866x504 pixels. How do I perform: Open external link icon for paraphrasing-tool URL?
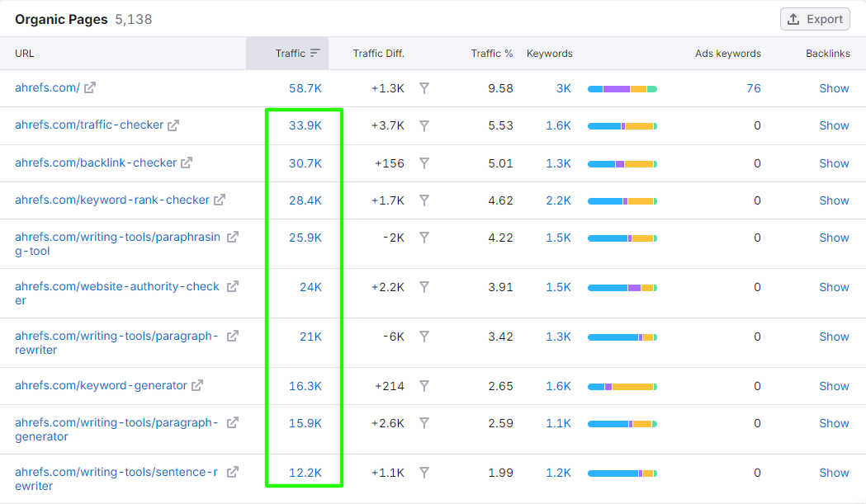coord(233,237)
